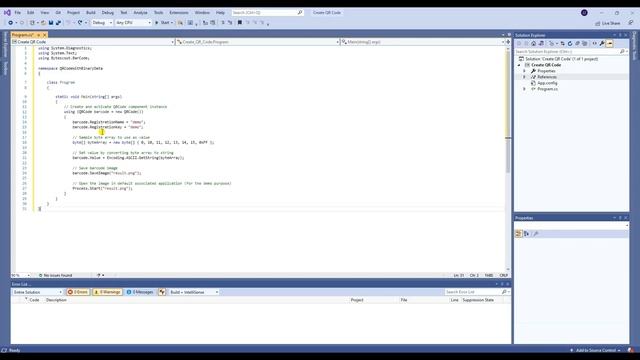Open the Create QR Code project dropdown

[93, 42]
